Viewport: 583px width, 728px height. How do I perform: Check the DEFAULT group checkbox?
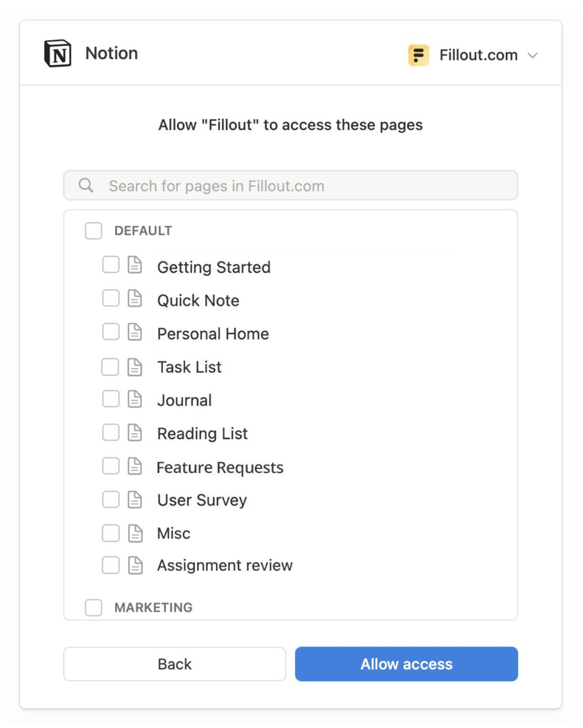(93, 231)
